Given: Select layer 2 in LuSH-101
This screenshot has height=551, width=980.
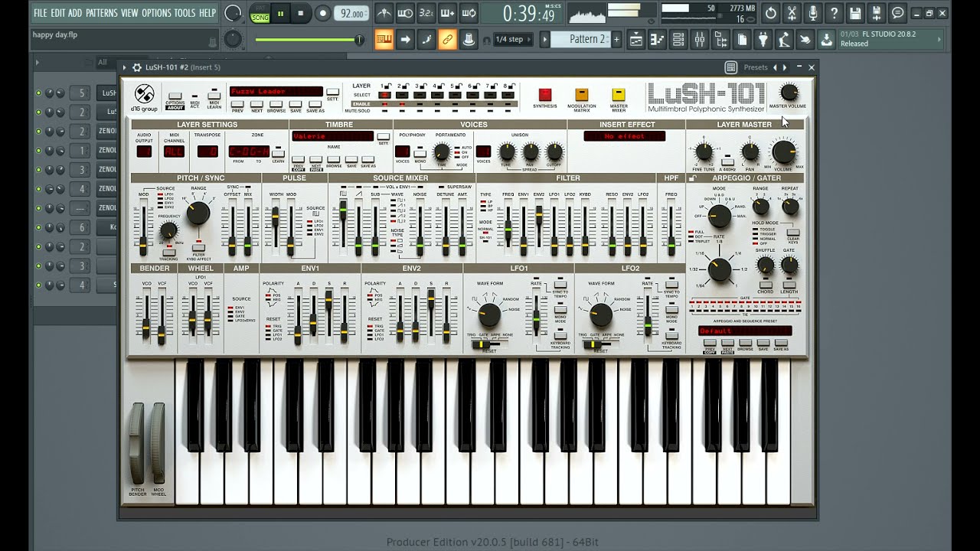Looking at the screenshot, I should [402, 95].
